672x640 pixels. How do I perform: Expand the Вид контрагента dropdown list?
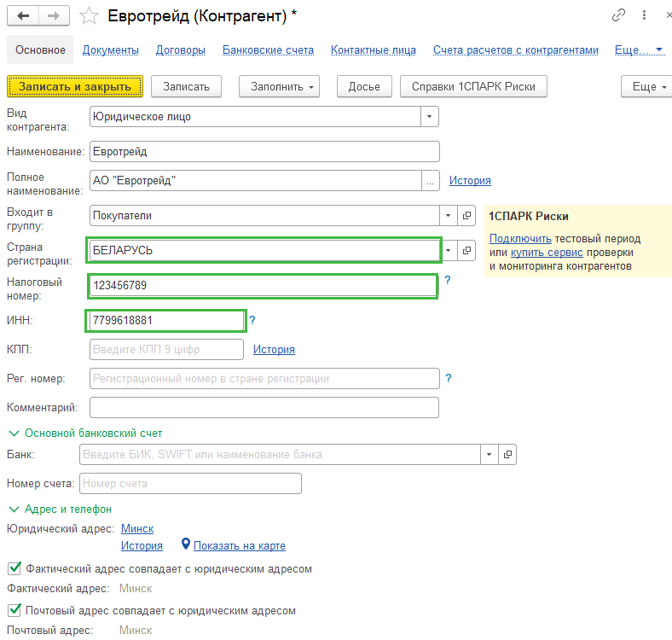click(430, 117)
